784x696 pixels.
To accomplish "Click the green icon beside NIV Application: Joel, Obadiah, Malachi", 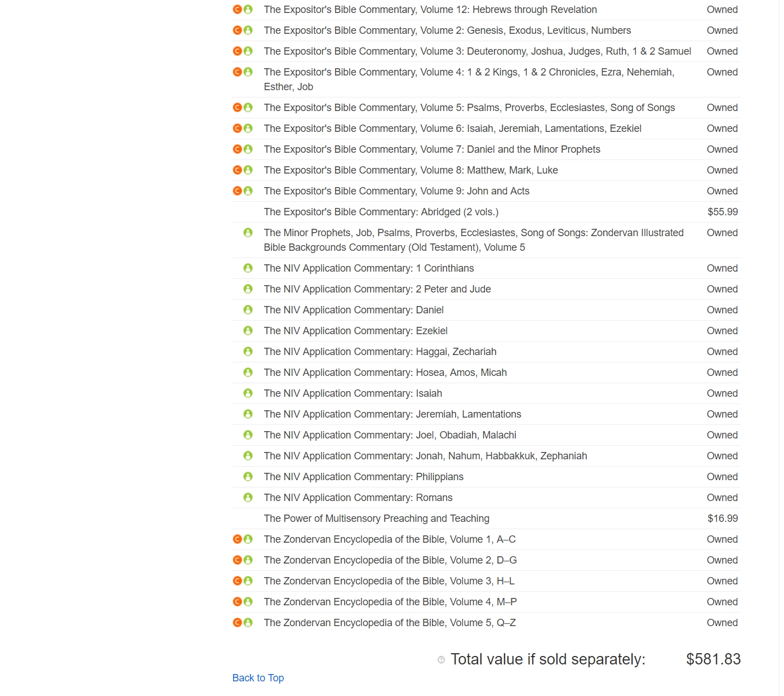I will click(248, 435).
